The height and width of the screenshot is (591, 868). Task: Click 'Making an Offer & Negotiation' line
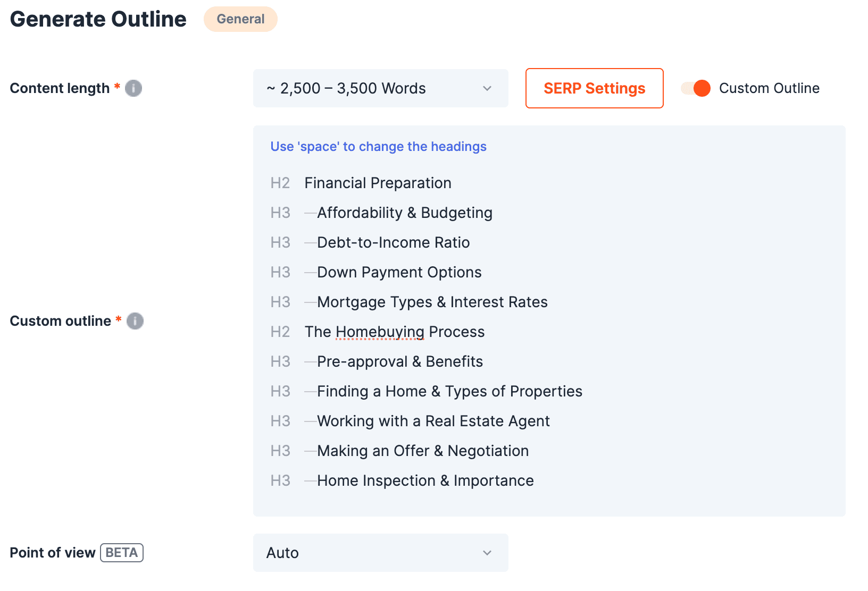click(423, 451)
